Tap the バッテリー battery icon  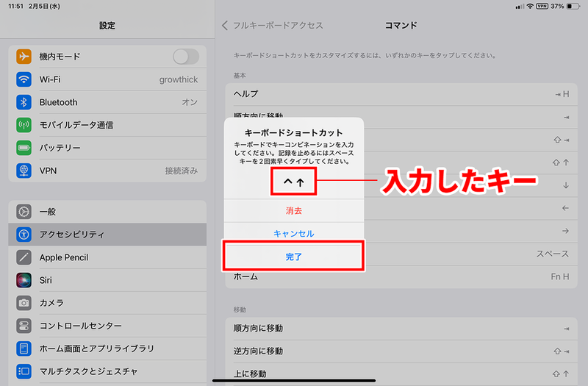[24, 148]
